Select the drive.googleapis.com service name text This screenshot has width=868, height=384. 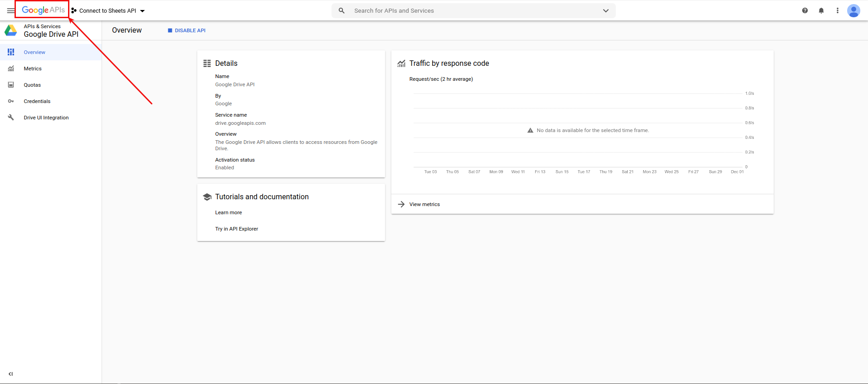[240, 123]
